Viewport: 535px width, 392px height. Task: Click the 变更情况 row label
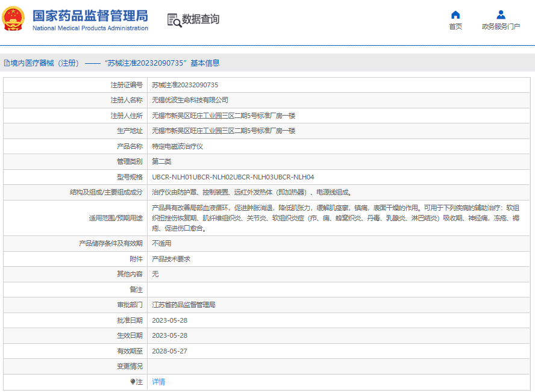130,366
